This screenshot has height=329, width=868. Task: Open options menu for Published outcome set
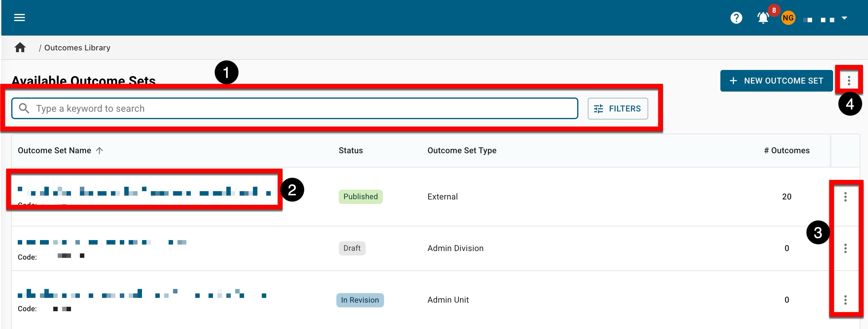(845, 197)
